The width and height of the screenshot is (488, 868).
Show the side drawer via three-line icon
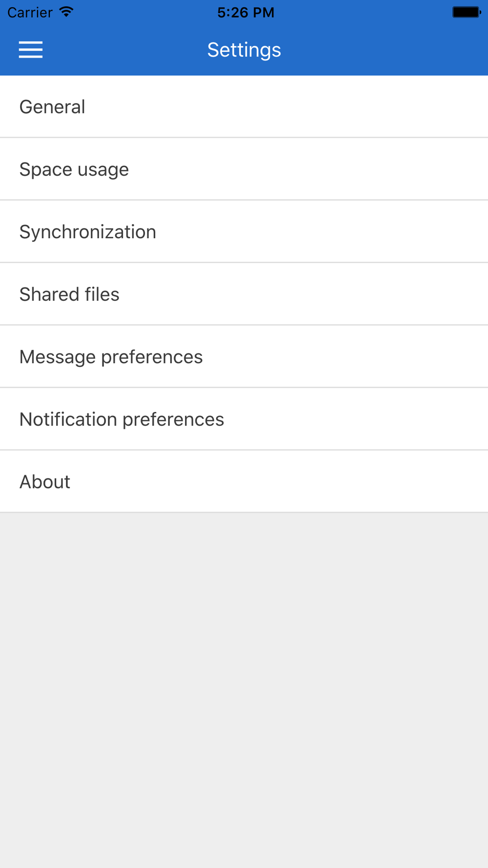click(x=31, y=50)
